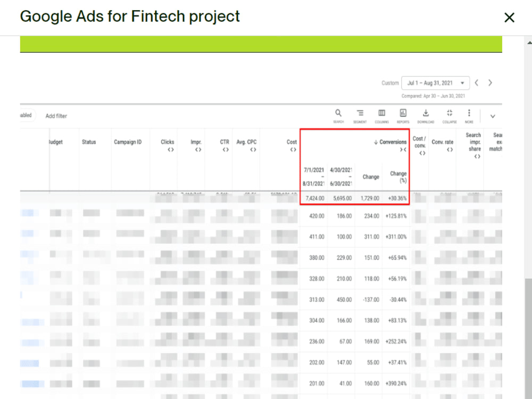
Task: Select the conversions cell 304.00
Action: (317, 321)
